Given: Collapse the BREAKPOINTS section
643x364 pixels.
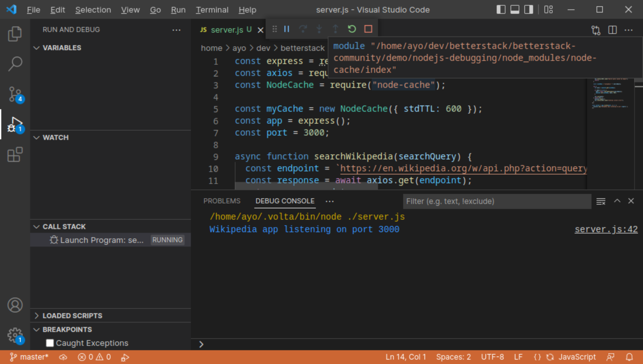Looking at the screenshot, I should (x=37, y=329).
